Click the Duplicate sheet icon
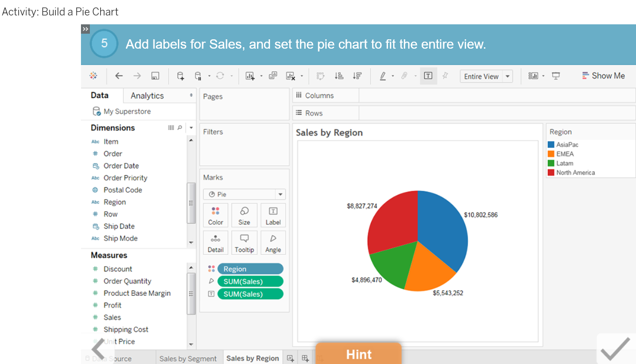This screenshot has height=364, width=636. 273,76
